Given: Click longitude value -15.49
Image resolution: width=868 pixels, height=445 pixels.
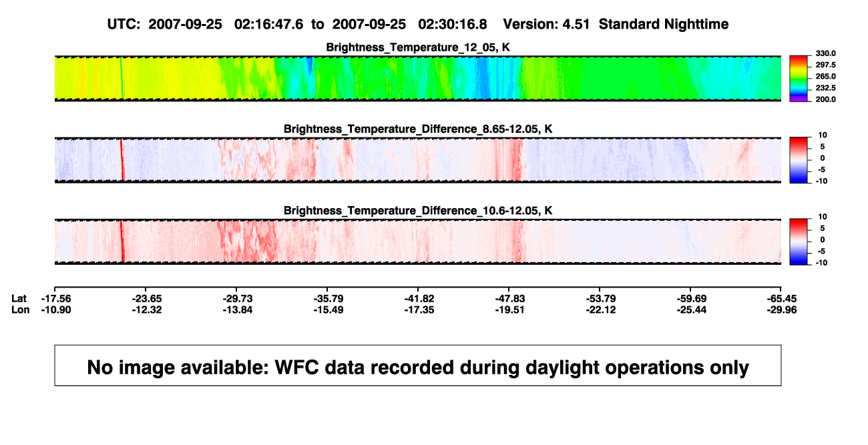Looking at the screenshot, I should coord(328,310).
